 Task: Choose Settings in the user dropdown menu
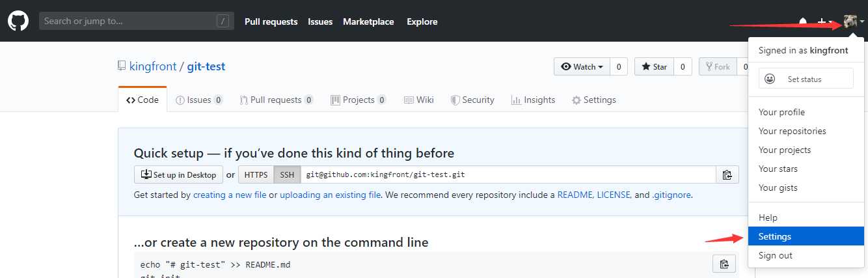coord(806,236)
